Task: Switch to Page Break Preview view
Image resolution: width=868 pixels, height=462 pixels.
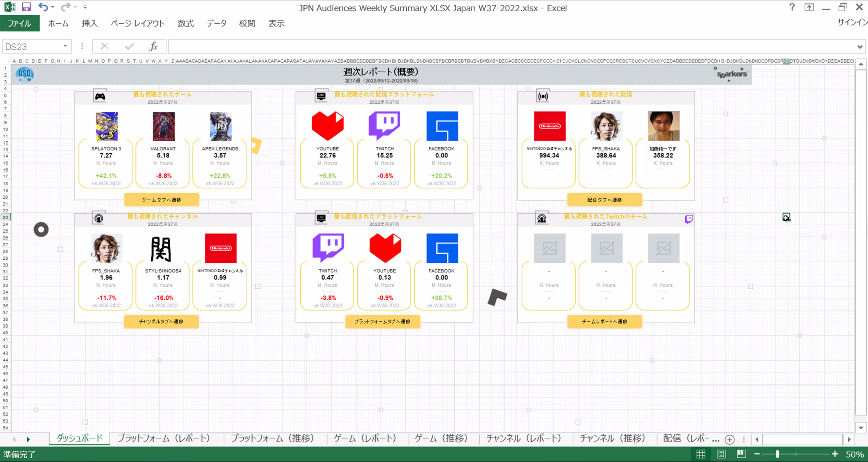Action: (741, 454)
